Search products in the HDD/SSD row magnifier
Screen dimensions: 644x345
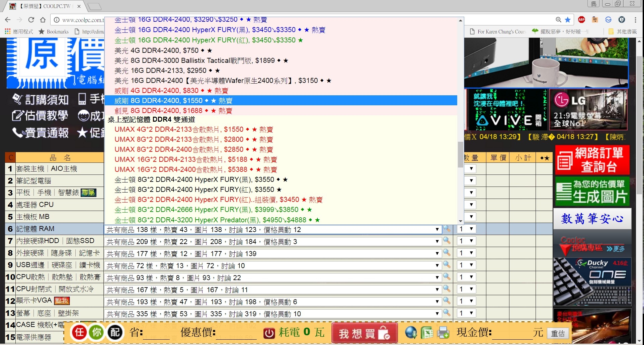click(447, 240)
